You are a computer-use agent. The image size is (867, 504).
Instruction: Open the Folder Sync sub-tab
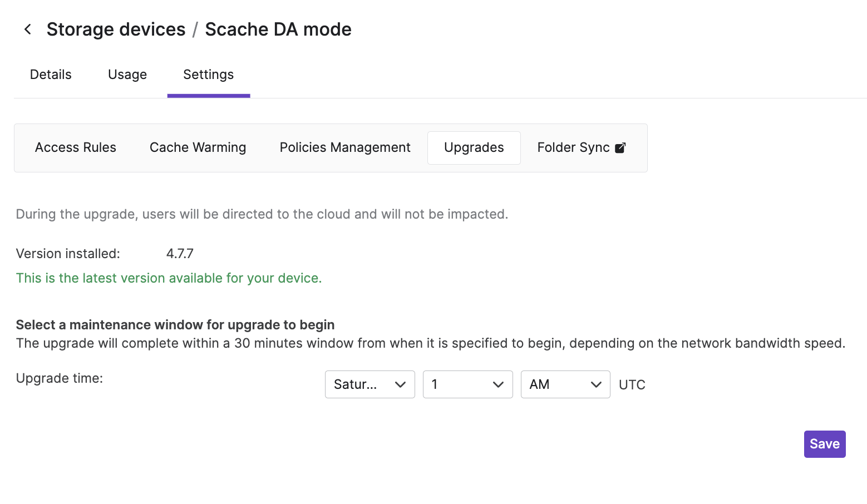click(x=582, y=147)
